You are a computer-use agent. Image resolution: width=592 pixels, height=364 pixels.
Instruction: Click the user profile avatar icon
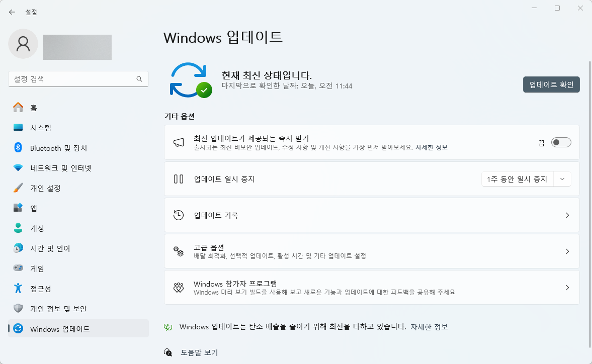tap(23, 44)
